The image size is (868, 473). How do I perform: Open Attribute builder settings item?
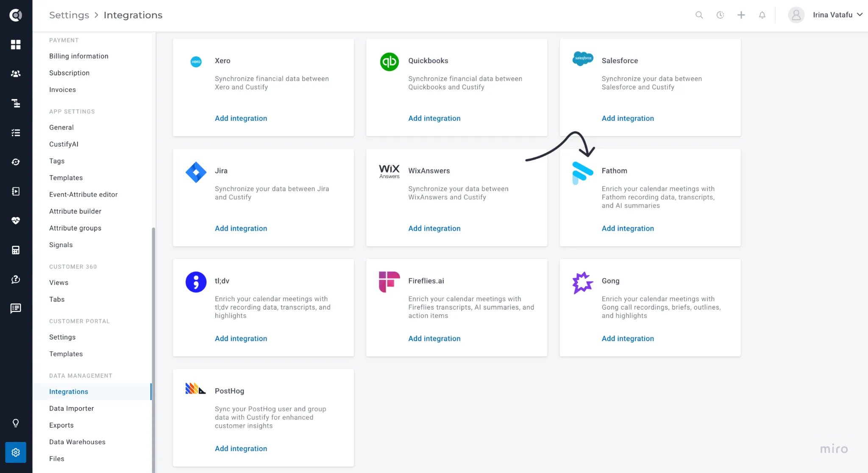(75, 211)
